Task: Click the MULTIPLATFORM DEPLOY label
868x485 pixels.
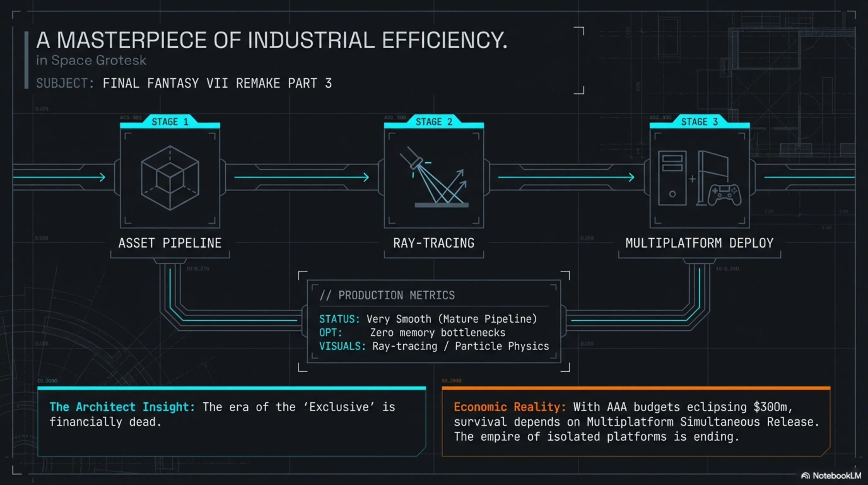Action: pos(699,243)
